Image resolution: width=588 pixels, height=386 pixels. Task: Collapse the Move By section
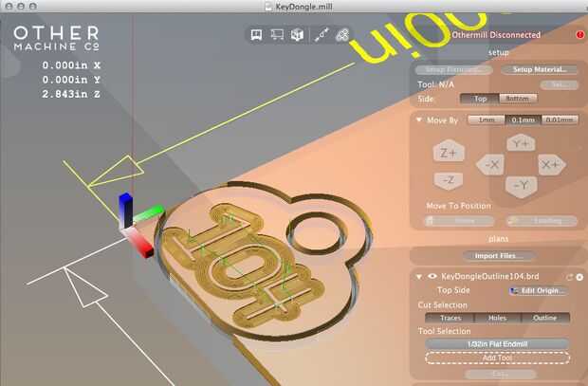coord(419,120)
